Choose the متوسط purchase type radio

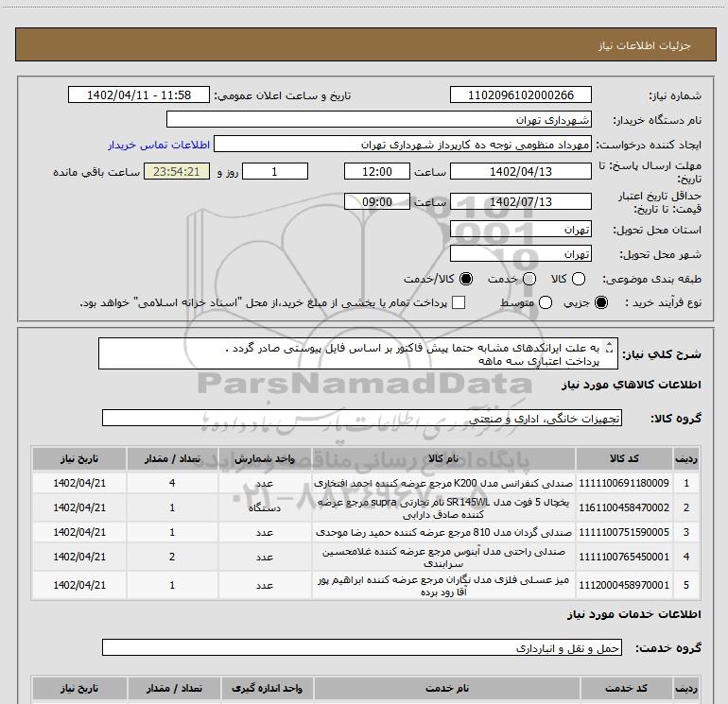pos(546,302)
